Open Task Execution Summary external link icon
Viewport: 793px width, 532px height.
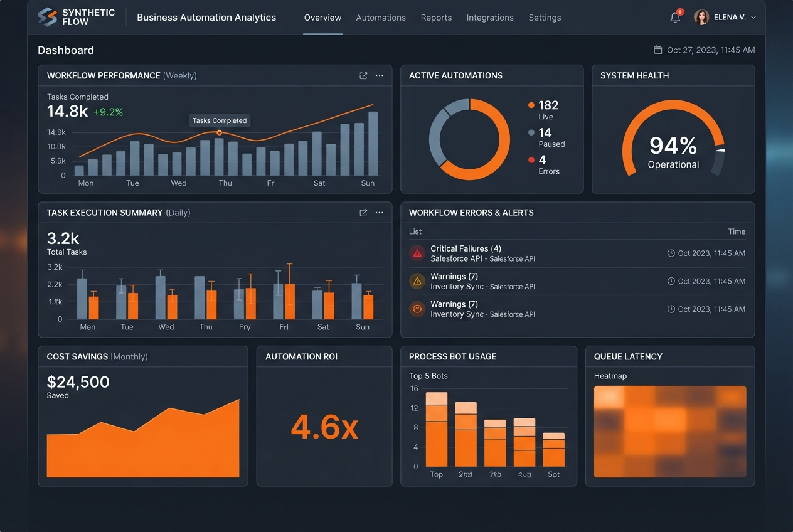point(363,213)
